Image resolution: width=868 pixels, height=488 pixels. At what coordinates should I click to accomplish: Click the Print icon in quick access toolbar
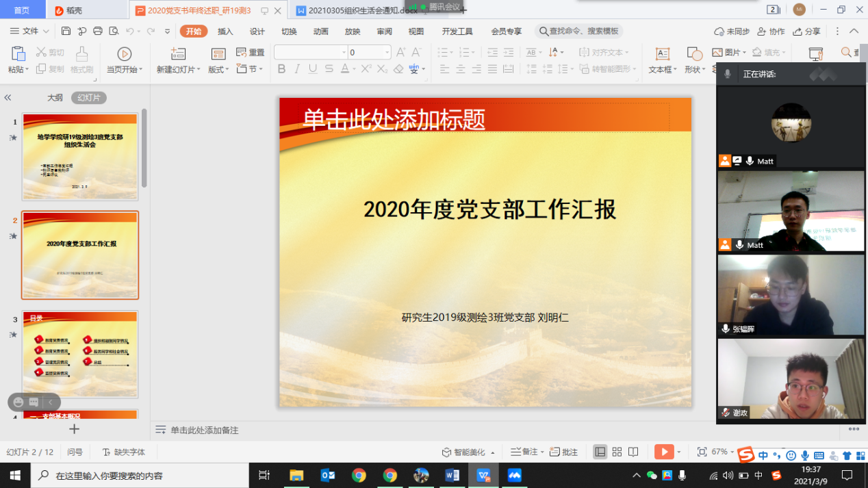coord(98,31)
